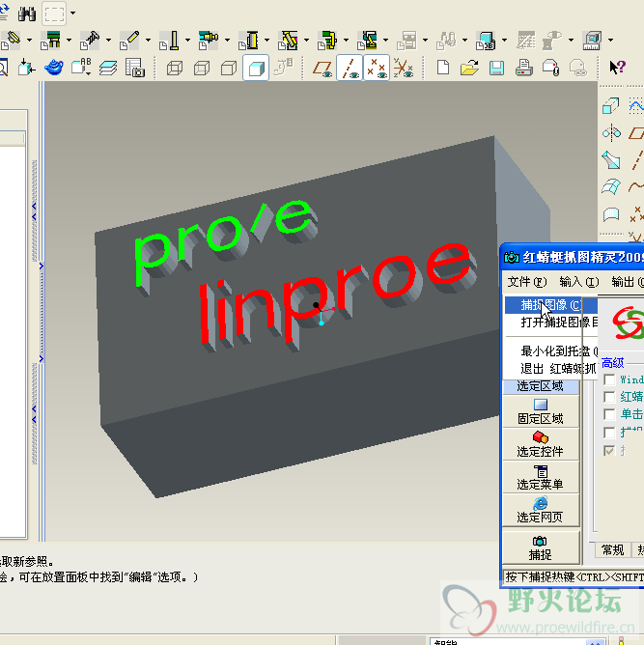Open the teapot model display icon
Screen dimensions: 644x645
(x=53, y=68)
